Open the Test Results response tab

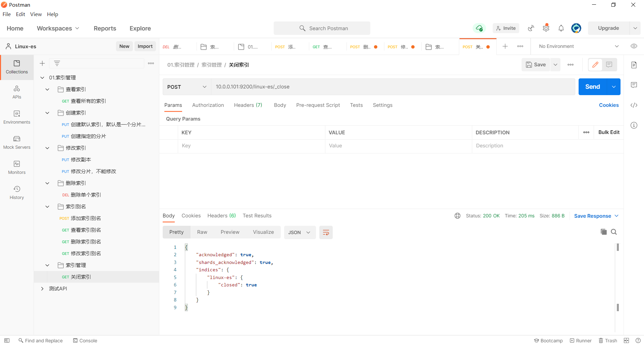click(x=257, y=216)
